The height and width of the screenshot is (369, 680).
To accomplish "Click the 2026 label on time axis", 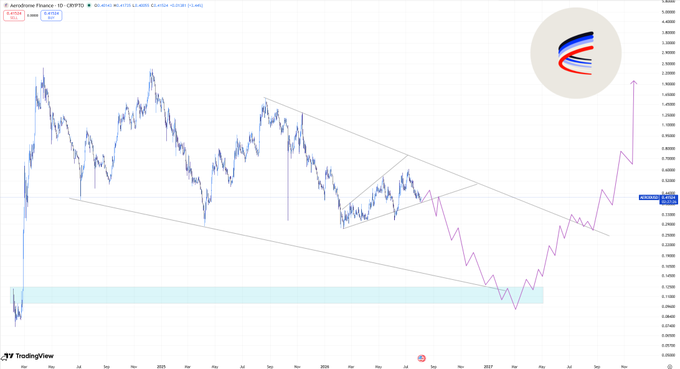I will coord(325,366).
